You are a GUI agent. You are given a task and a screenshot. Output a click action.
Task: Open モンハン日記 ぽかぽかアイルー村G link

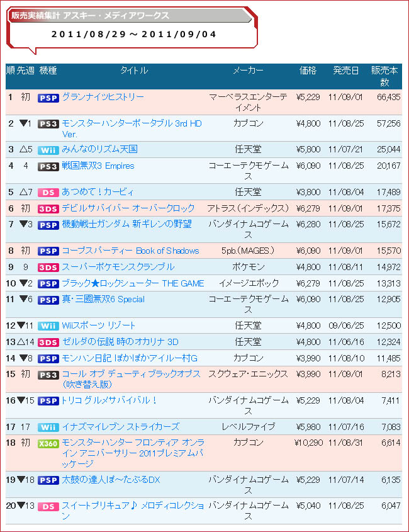130,358
